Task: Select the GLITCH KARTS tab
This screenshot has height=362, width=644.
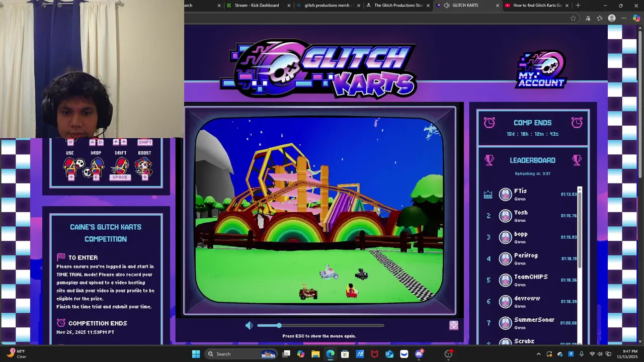Action: coord(467,6)
